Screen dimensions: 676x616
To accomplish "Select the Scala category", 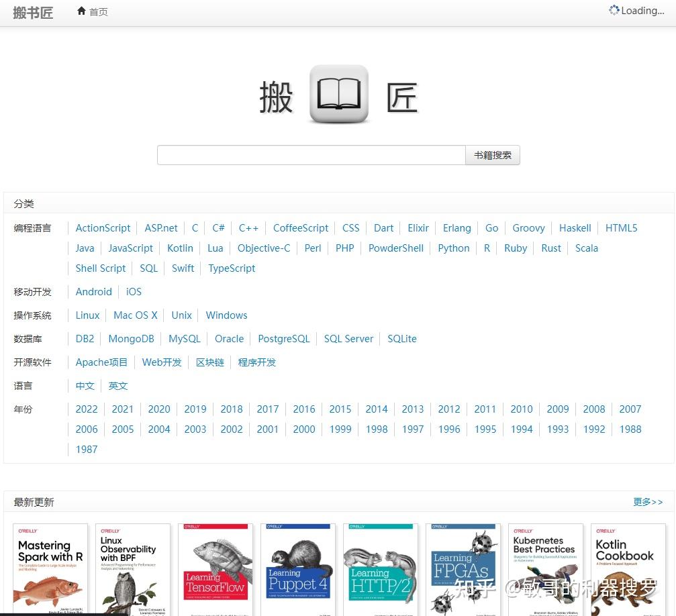I will coord(586,248).
